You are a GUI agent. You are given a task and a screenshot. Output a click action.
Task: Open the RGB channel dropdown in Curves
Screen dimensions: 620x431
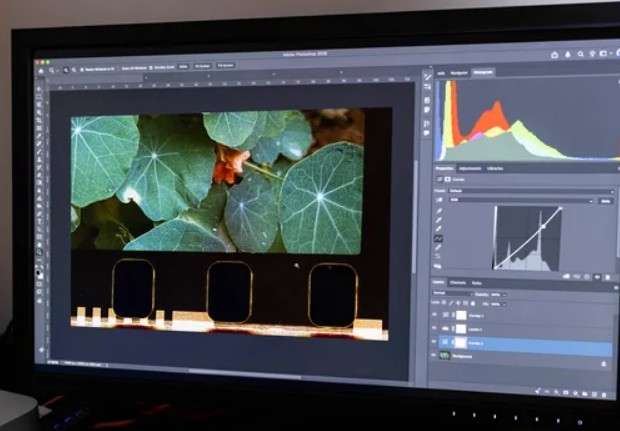pos(521,200)
